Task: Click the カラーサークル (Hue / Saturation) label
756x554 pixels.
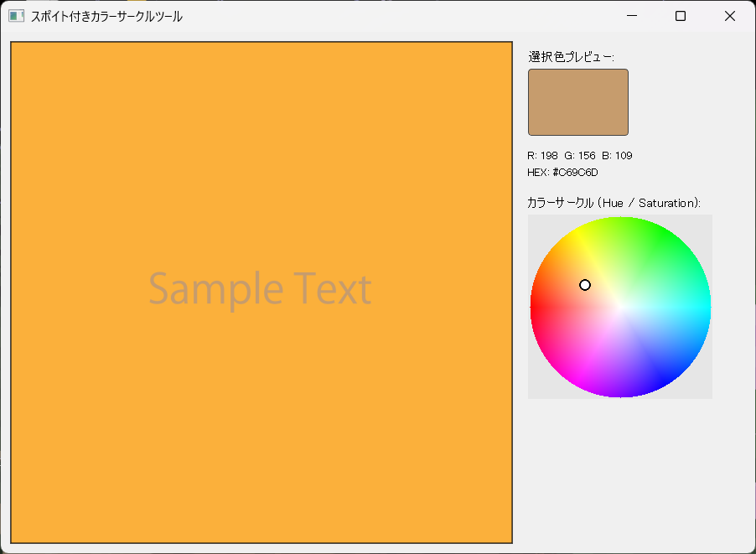Action: pyautogui.click(x=614, y=203)
